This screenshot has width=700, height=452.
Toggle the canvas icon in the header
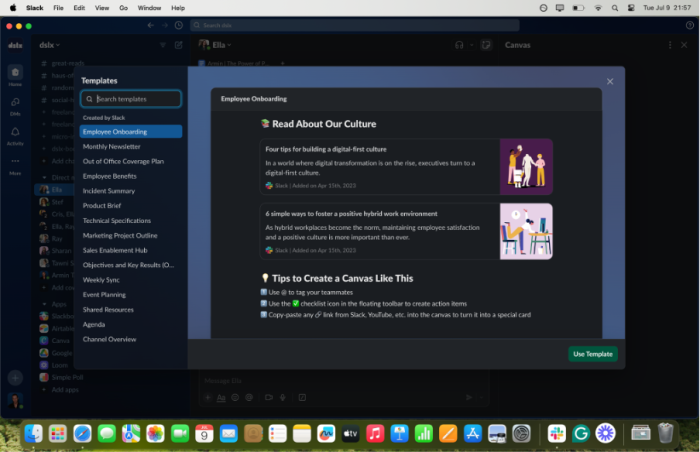coord(486,45)
